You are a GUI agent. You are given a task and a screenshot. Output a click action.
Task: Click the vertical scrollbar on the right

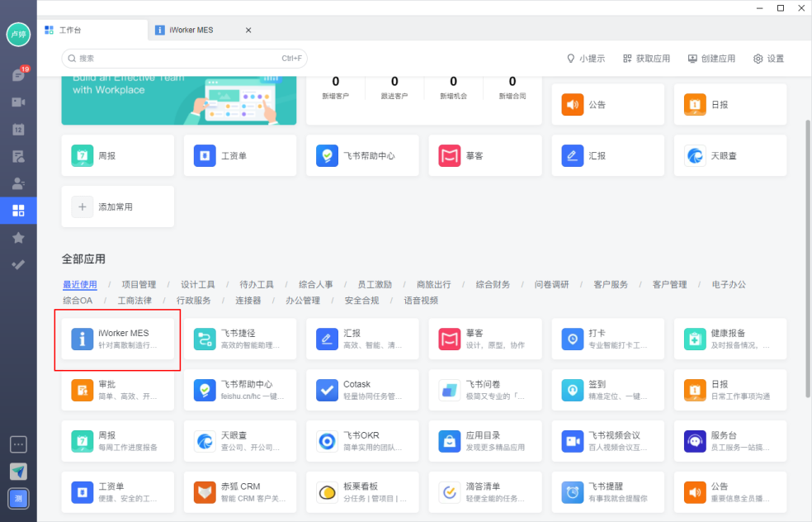(x=807, y=259)
